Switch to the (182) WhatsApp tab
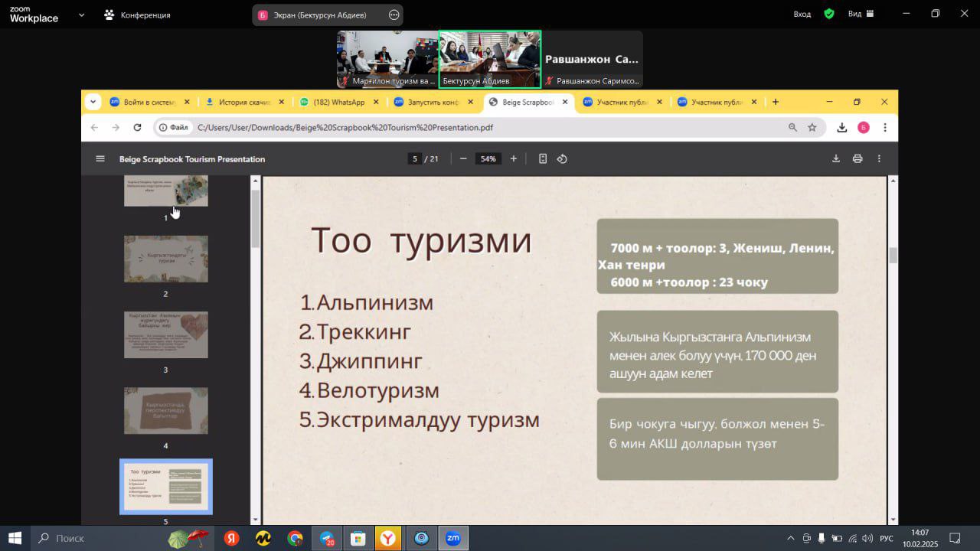The width and height of the screenshot is (980, 551). click(x=338, y=102)
